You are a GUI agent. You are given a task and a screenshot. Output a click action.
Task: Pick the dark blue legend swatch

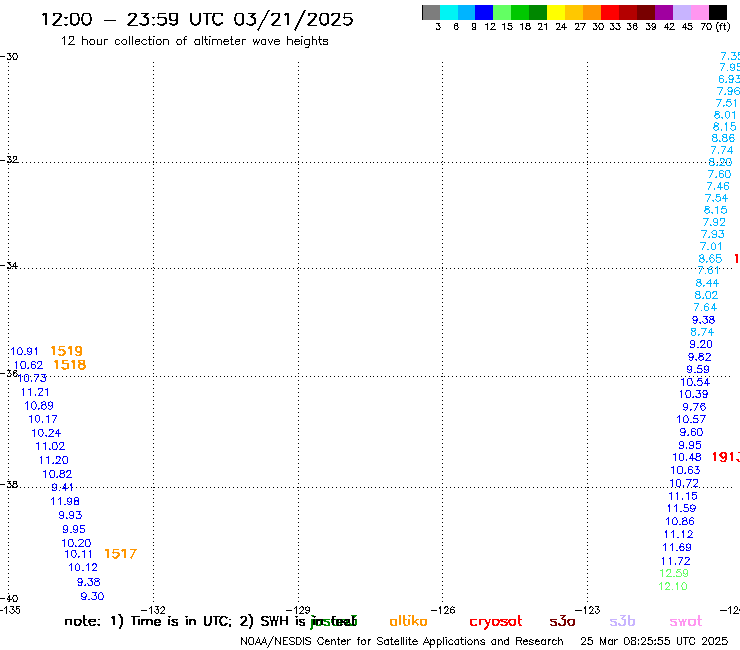484,12
